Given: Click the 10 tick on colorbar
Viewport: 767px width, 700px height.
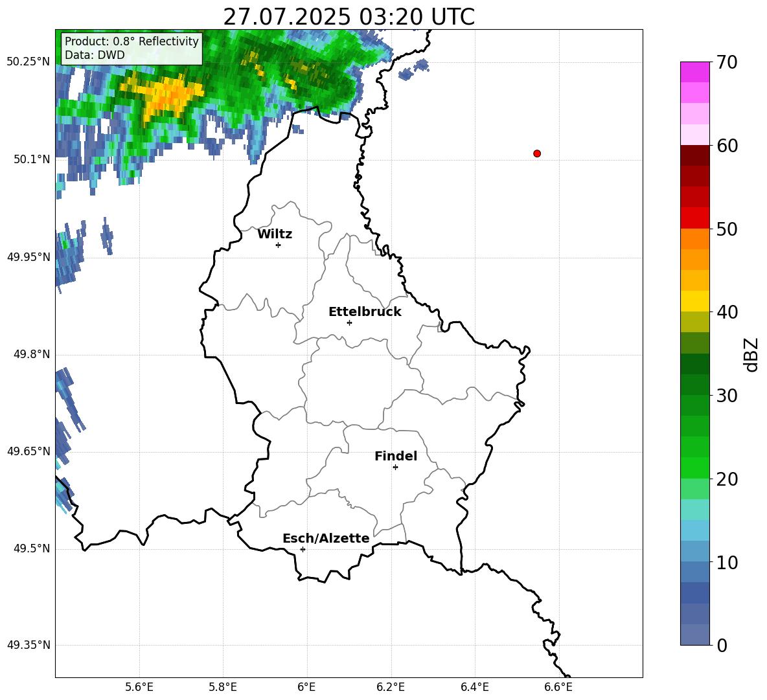Looking at the screenshot, I should 727,562.
